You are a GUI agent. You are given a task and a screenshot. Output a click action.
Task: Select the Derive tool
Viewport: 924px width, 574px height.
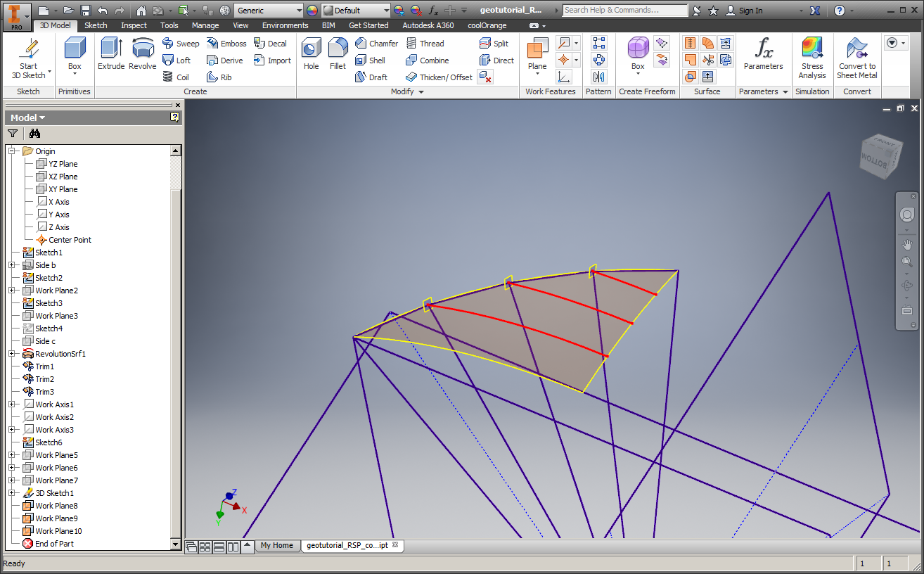tap(225, 60)
